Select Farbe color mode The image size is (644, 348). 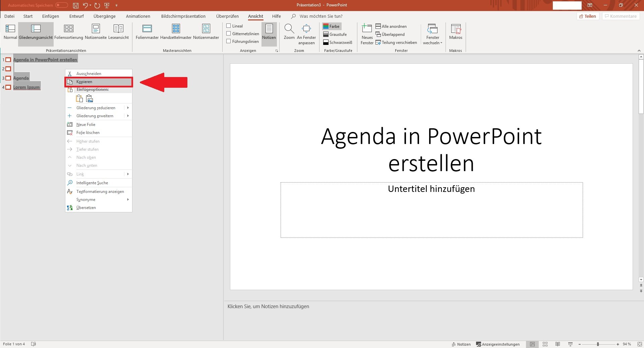point(331,26)
